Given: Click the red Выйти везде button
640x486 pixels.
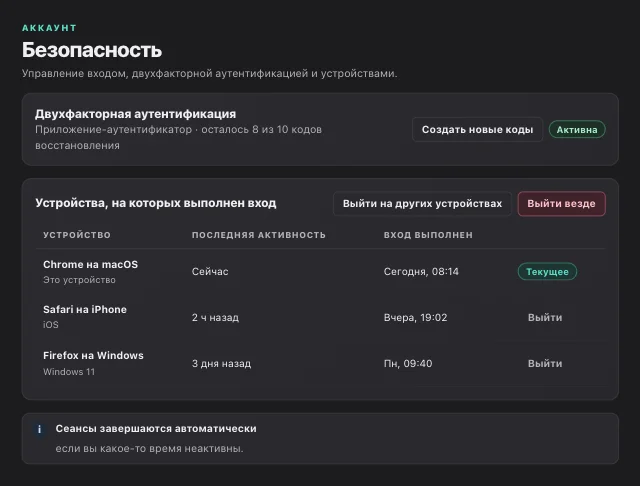Looking at the screenshot, I should [561, 204].
